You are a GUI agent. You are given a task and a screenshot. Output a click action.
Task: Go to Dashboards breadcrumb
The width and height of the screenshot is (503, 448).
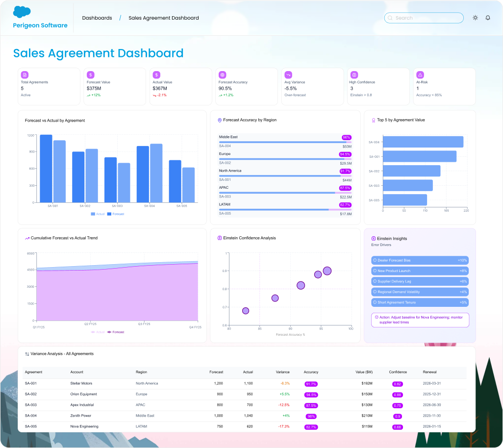click(x=97, y=18)
